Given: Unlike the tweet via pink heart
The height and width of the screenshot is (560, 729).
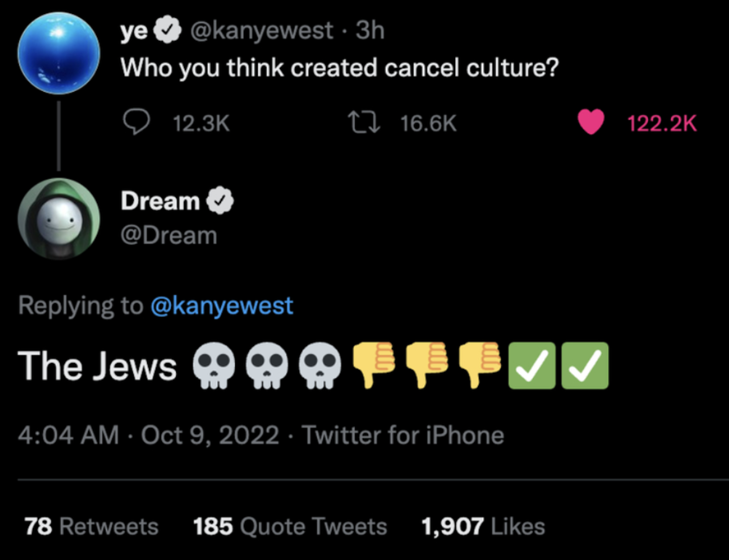Looking at the screenshot, I should pos(591,122).
